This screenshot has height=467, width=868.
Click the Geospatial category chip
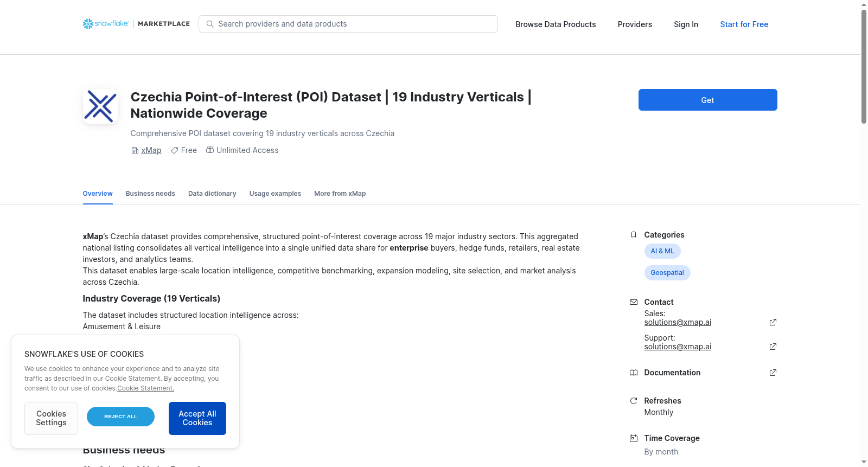pyautogui.click(x=667, y=273)
